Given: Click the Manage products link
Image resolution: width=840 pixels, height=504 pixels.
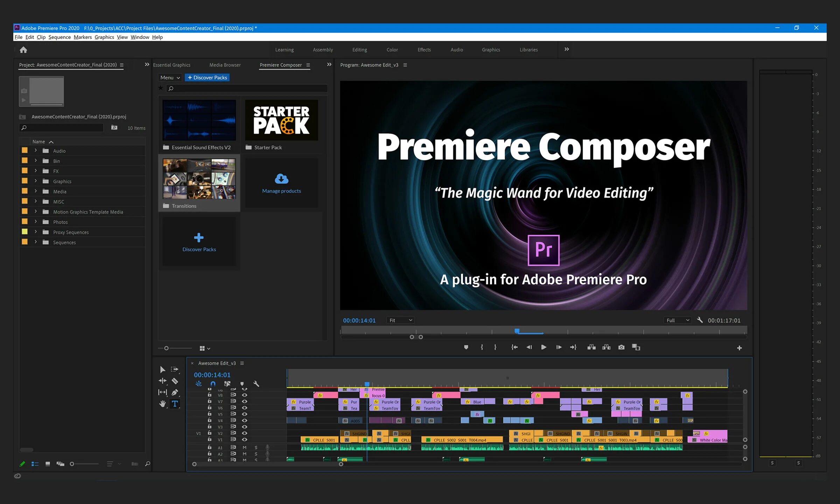Looking at the screenshot, I should pos(281,191).
